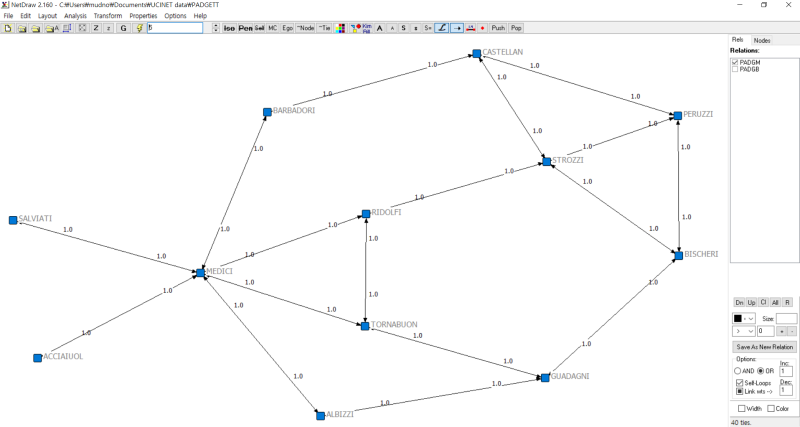This screenshot has width=800, height=427.
Task: Switch to the Rels tab
Action: click(738, 40)
